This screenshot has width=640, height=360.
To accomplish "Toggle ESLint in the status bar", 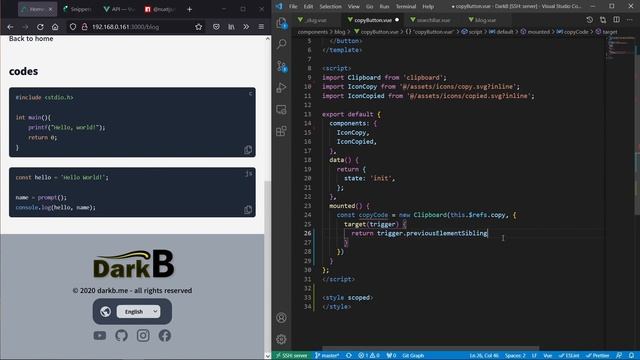I will tap(569, 356).
